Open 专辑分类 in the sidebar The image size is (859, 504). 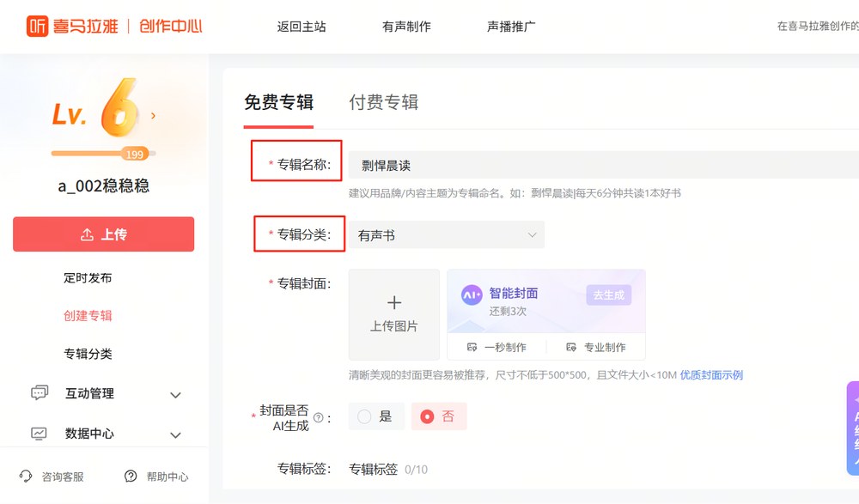(88, 354)
